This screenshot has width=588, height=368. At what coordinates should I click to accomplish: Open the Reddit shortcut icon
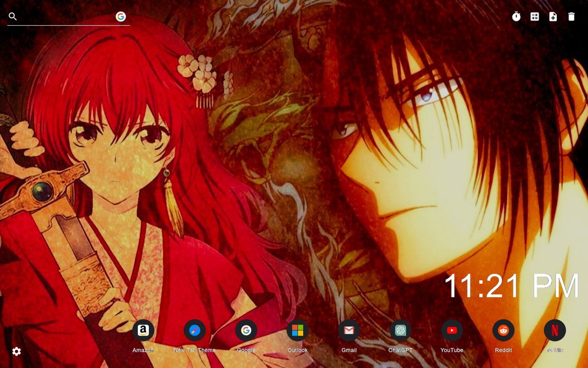pyautogui.click(x=503, y=330)
